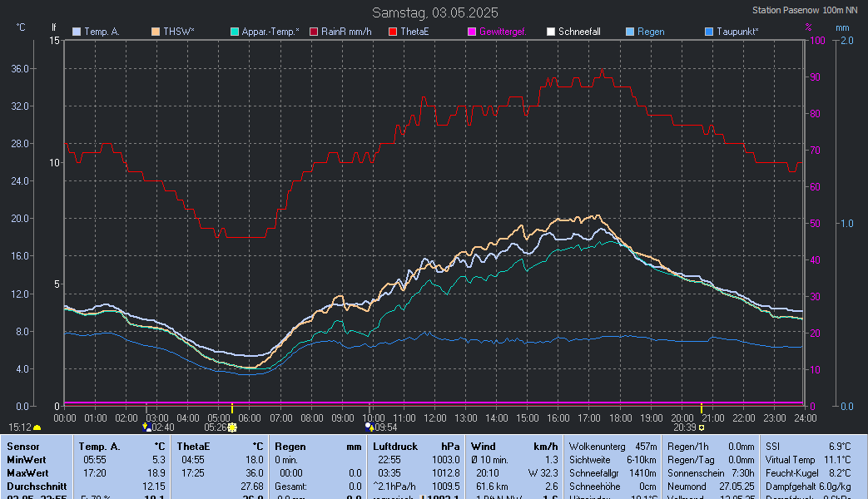The width and height of the screenshot is (868, 499).
Task: Select the 'Temp. A.' legend label
Action: click(x=102, y=32)
